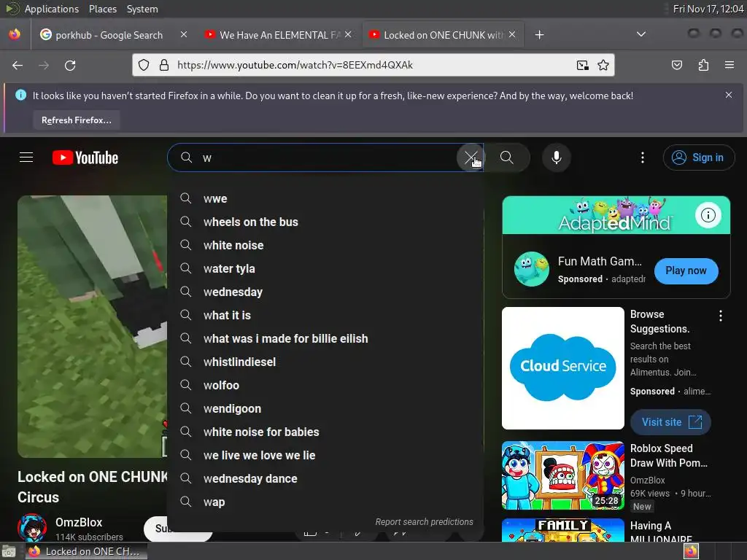Screen dimensions: 747x560
Task: Click the Visit site button
Action: 671,422
